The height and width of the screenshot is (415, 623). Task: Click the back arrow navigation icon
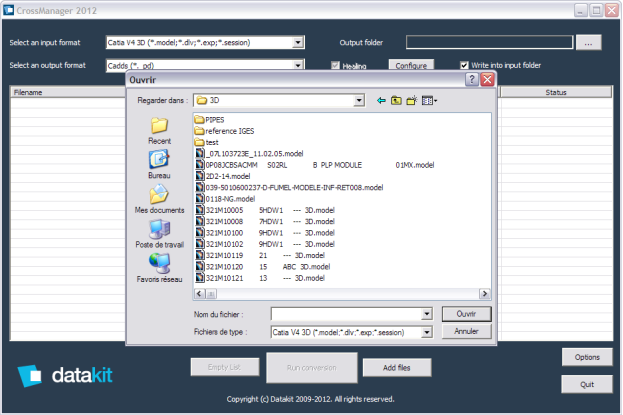point(381,101)
